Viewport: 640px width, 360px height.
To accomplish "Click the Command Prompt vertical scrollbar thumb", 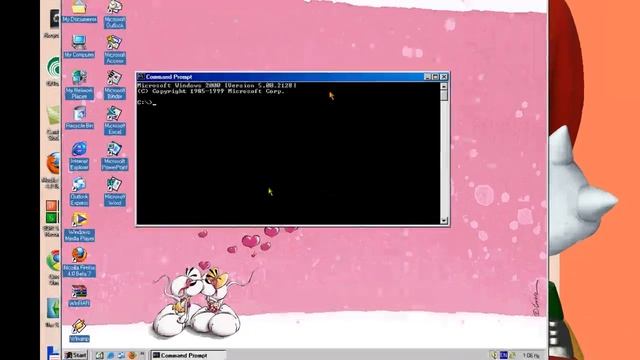I will coord(444,95).
